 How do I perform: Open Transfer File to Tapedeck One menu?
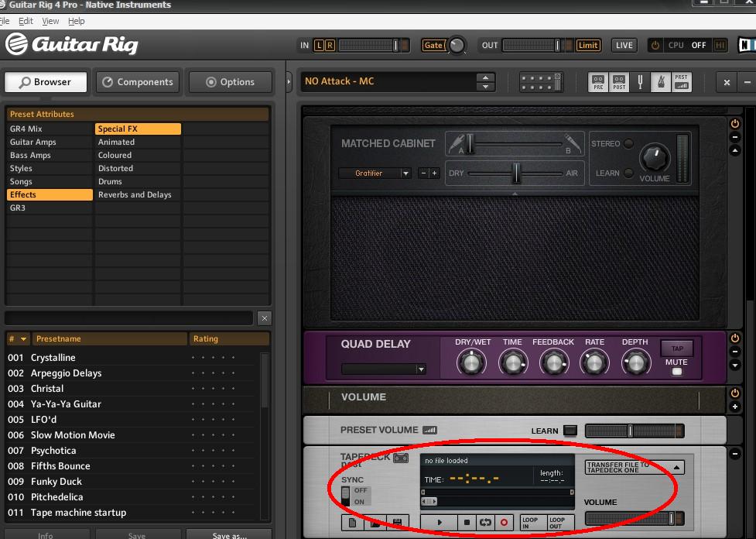tap(635, 467)
